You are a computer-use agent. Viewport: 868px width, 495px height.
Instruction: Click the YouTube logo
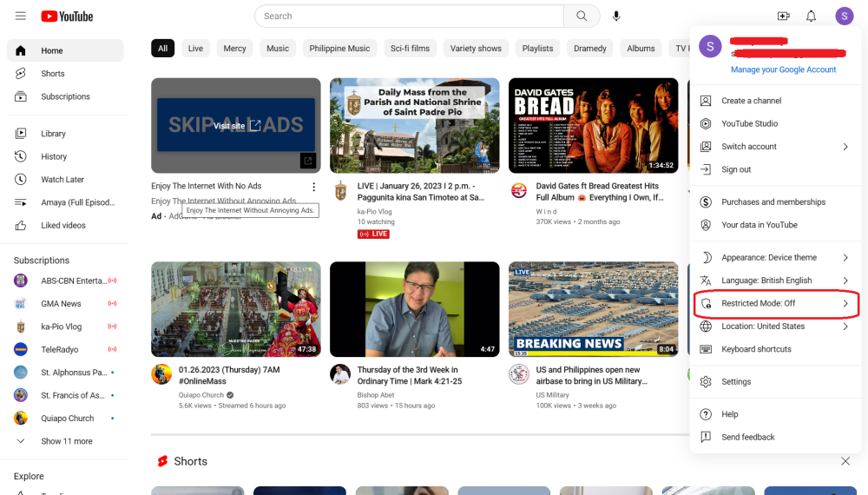point(67,16)
